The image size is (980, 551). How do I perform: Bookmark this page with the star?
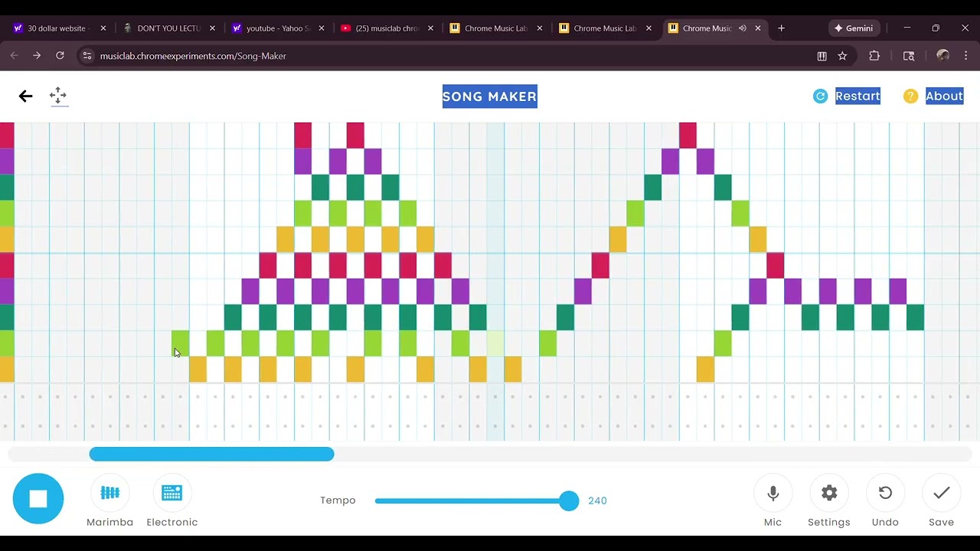pos(842,56)
